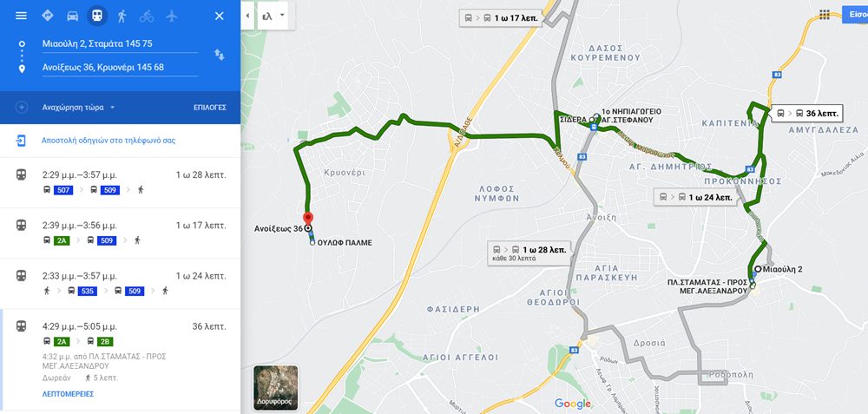
Task: Edit the starting point Μιαούλη 2 field
Action: tap(120, 43)
